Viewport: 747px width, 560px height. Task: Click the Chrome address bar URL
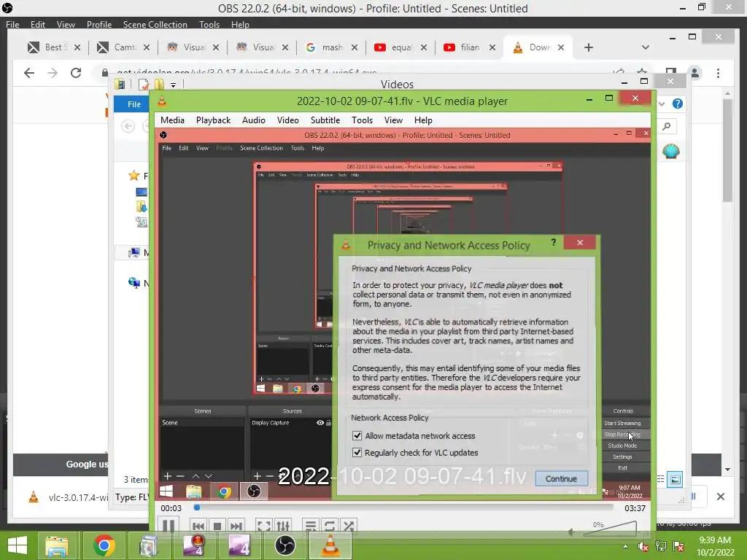248,72
